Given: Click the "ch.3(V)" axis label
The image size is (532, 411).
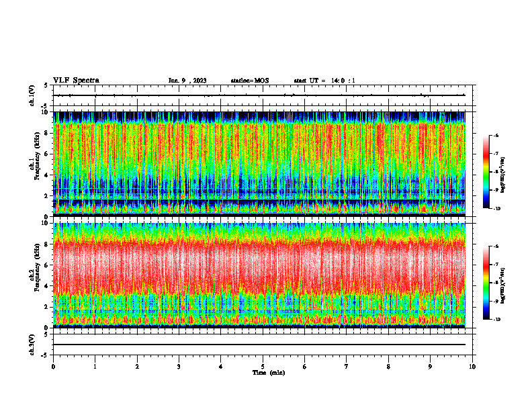Looking at the screenshot, I should pyautogui.click(x=32, y=345).
